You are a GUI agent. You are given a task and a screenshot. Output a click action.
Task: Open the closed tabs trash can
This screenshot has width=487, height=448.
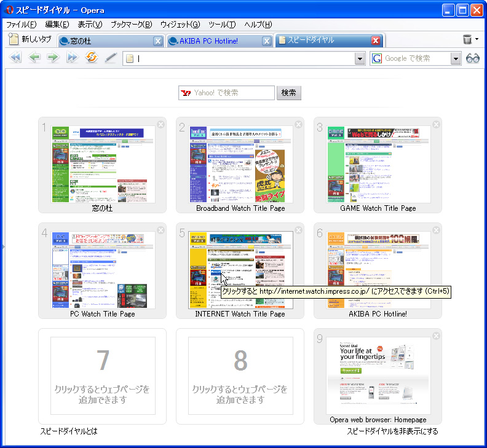pos(467,39)
